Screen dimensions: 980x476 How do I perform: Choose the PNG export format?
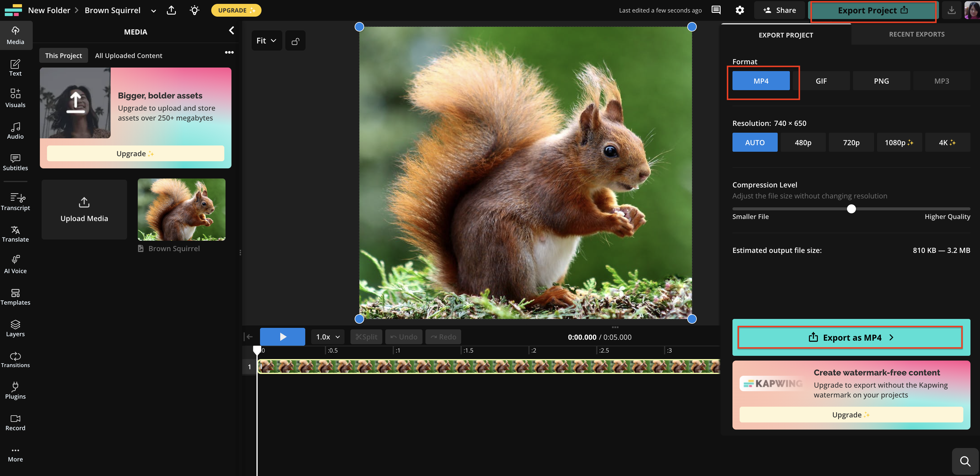point(881,81)
